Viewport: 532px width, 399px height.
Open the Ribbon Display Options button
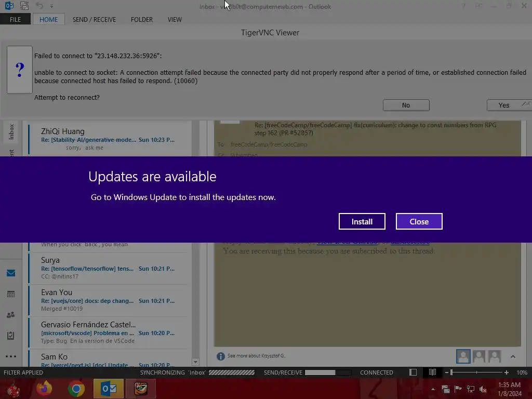point(478,6)
